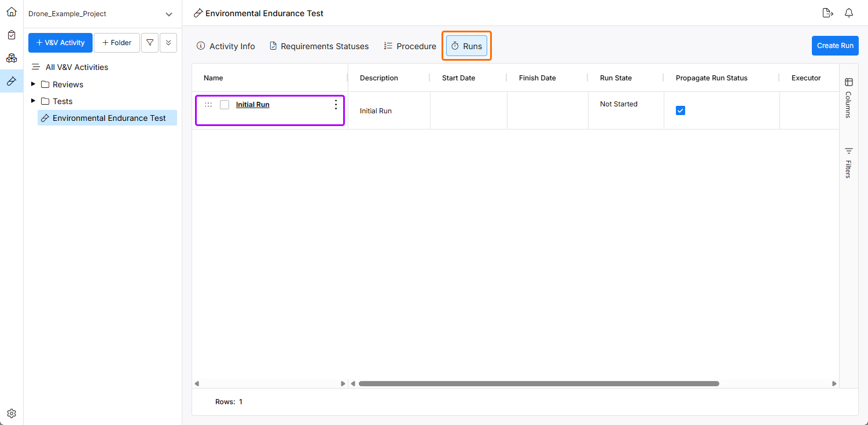The height and width of the screenshot is (425, 868).
Task: Click the horizontal table scrollbar
Action: coord(538,383)
